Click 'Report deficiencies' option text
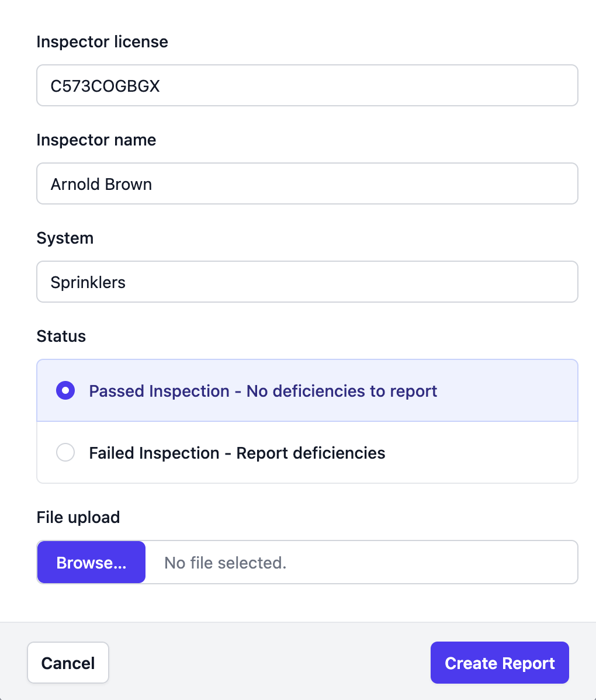This screenshot has height=700, width=596. tap(311, 453)
